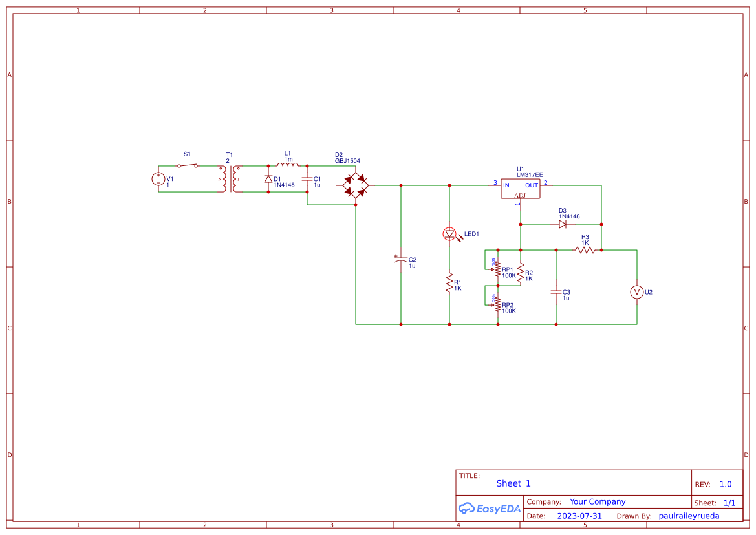Click the D3 1N4148 diode symbol
The height and width of the screenshot is (535, 756).
click(x=562, y=224)
